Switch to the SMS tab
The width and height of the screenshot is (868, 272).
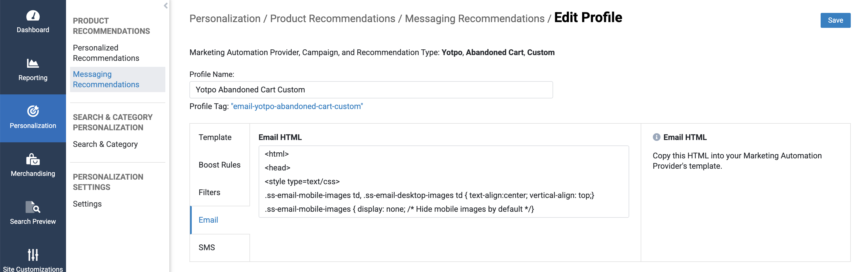(x=207, y=247)
